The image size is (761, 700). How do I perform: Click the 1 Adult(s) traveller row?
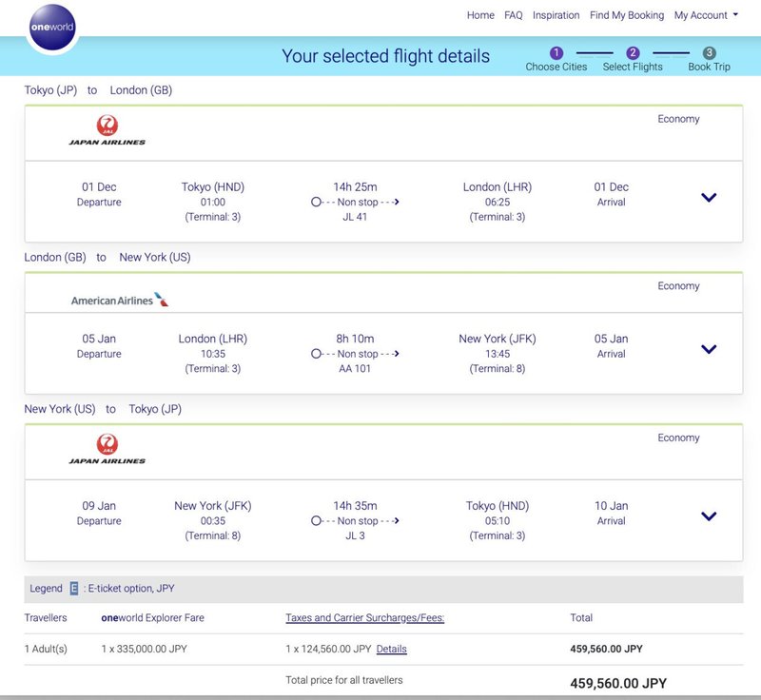tap(383, 649)
